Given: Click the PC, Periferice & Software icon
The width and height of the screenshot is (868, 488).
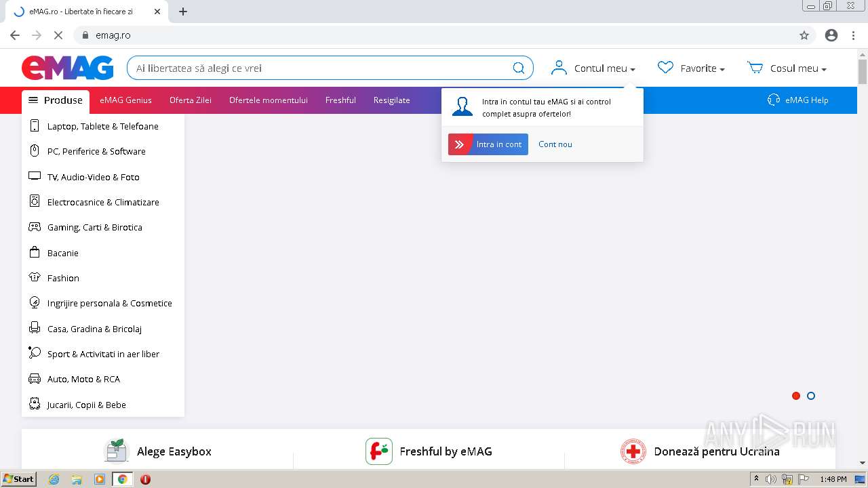Looking at the screenshot, I should pos(35,151).
